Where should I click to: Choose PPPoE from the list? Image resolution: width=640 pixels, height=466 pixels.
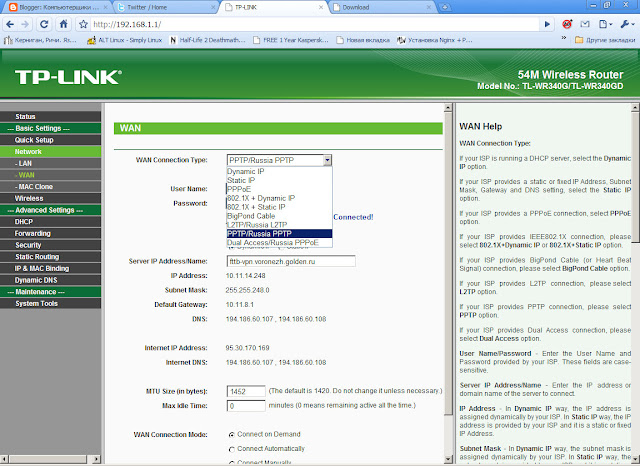point(279,189)
